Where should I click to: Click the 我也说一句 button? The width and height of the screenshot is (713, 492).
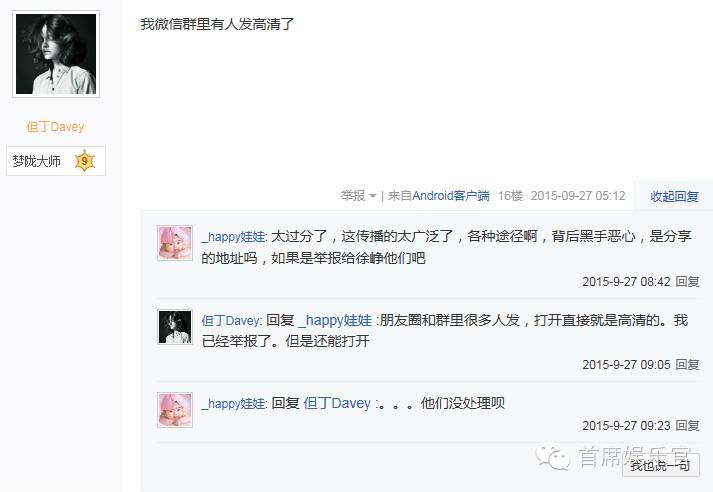(x=661, y=465)
